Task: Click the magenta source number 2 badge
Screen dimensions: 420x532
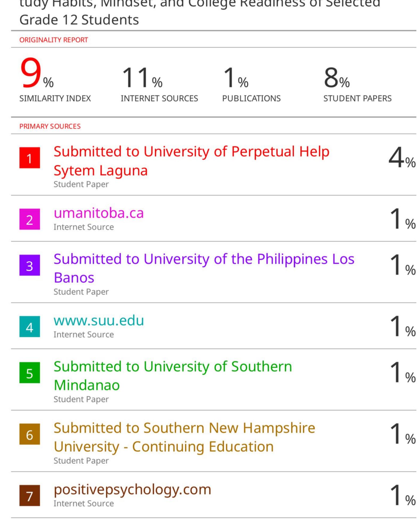Action: [30, 219]
